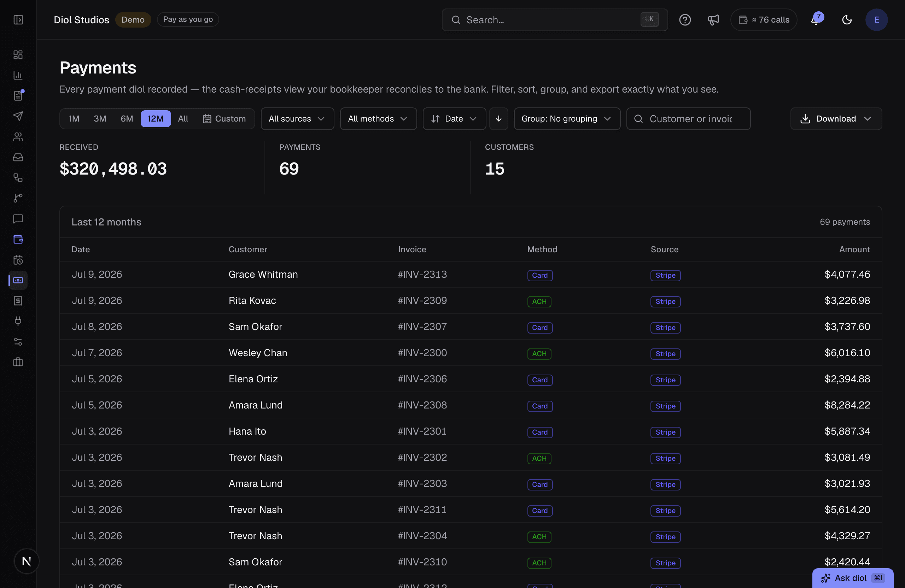Open the bar chart analytics icon
Viewport: 905px width, 588px height.
(x=18, y=75)
